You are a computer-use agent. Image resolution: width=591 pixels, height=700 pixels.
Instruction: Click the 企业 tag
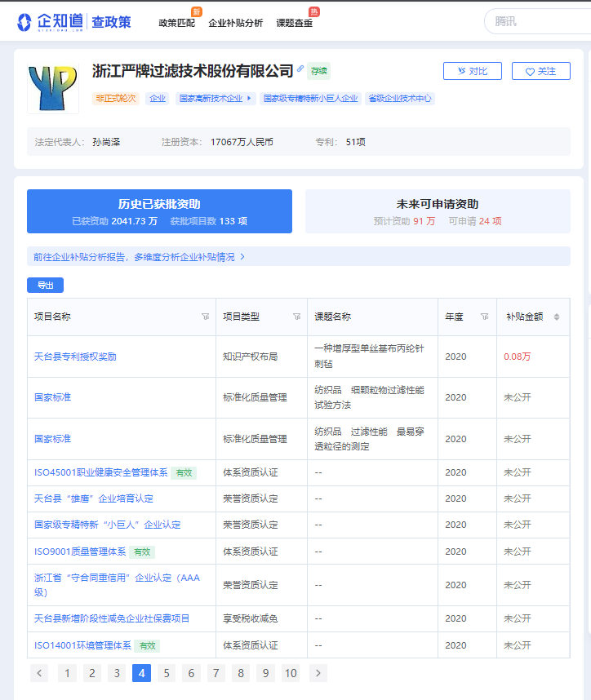tap(158, 98)
